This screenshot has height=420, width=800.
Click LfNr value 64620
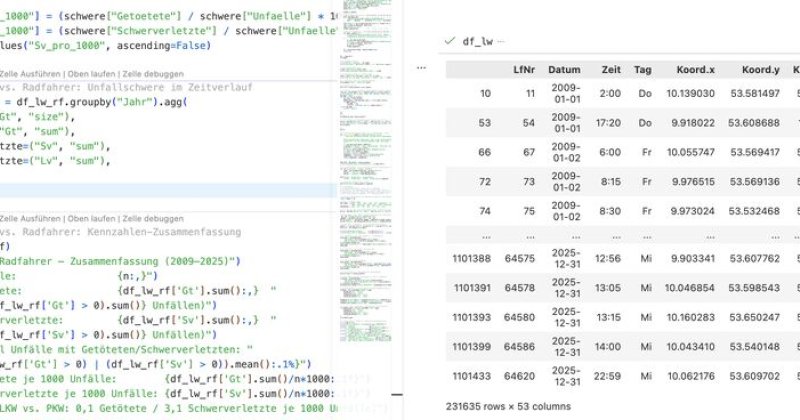[x=519, y=376]
